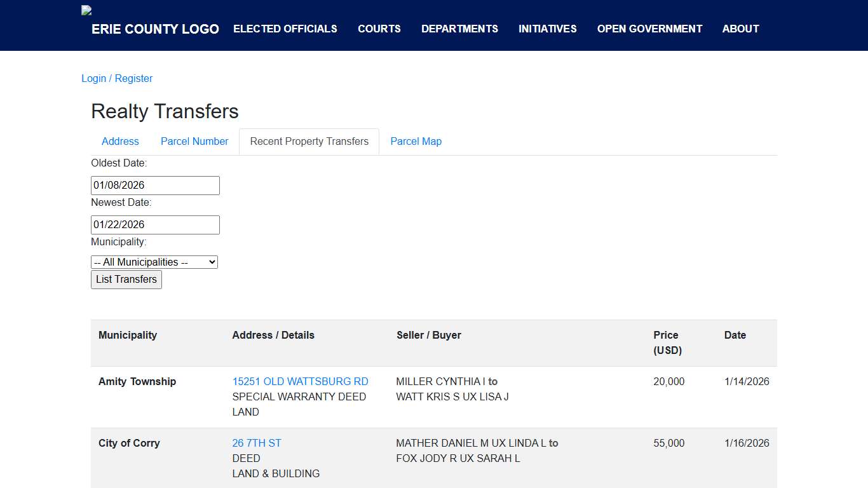Screen dimensions: 868x488
Task: Click the Login / Register link
Action: [117, 78]
